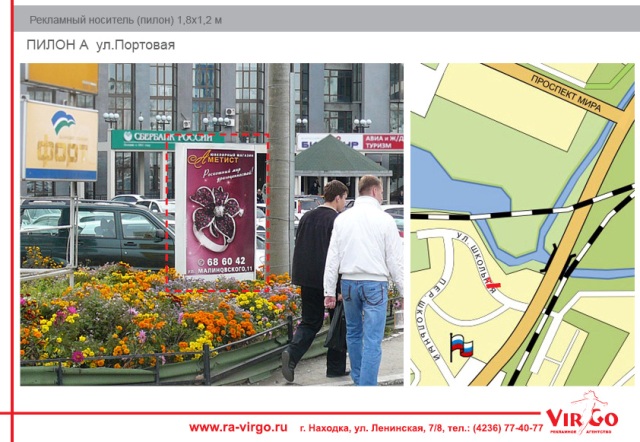Click the VIRGO agency logo
Image resolution: width=640 pixels, height=442 pixels.
point(582,414)
